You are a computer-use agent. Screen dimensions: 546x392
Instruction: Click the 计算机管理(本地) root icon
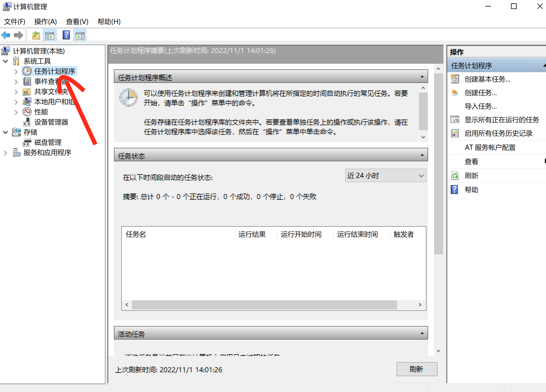(6, 51)
